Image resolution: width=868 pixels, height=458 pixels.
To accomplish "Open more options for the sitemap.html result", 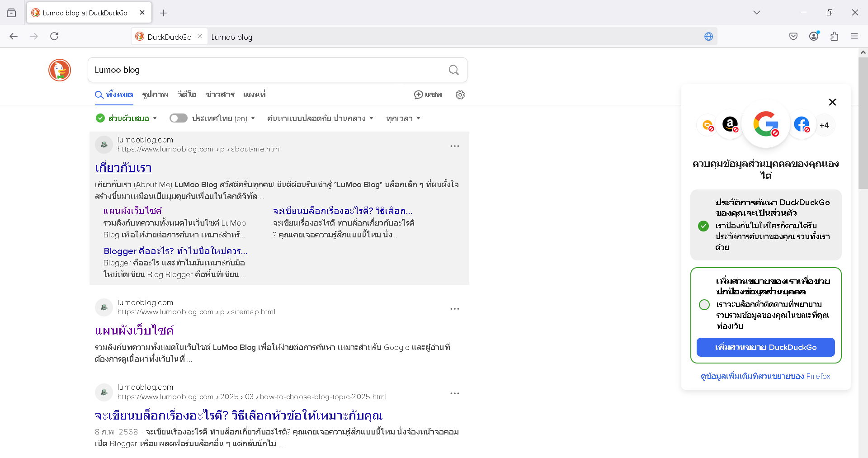I will click(x=455, y=309).
